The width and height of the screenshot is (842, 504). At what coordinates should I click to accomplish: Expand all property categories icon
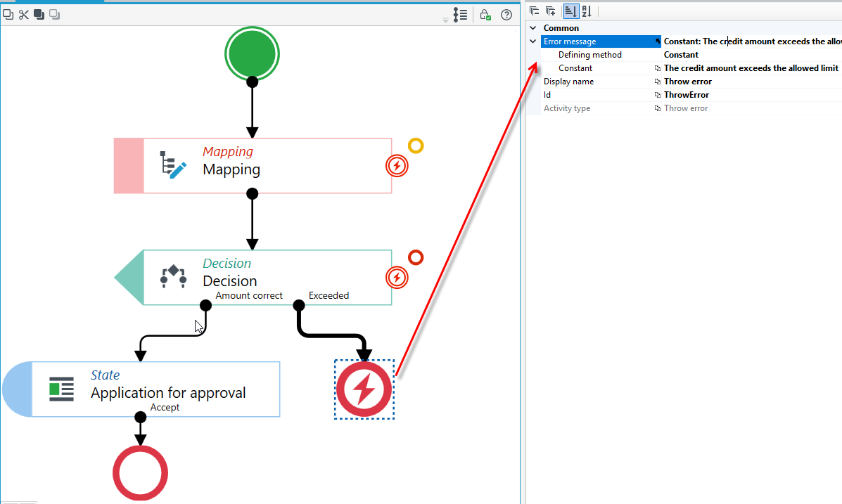[x=550, y=11]
